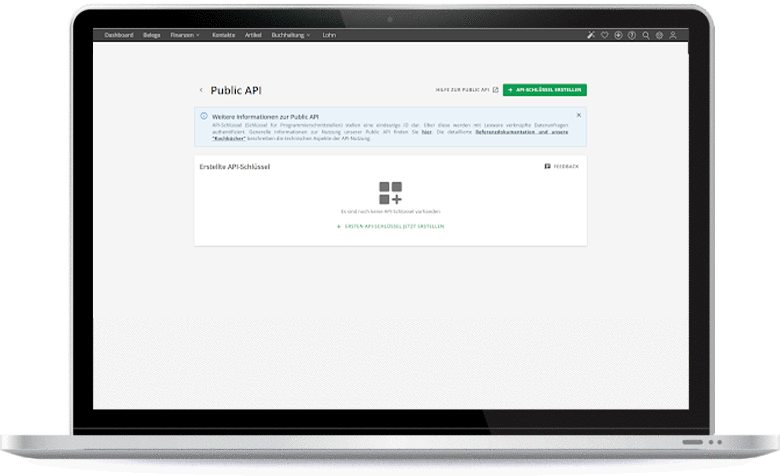The height and width of the screenshot is (476, 780).
Task: Expand the Finanzen dropdown menu
Action: tap(185, 35)
